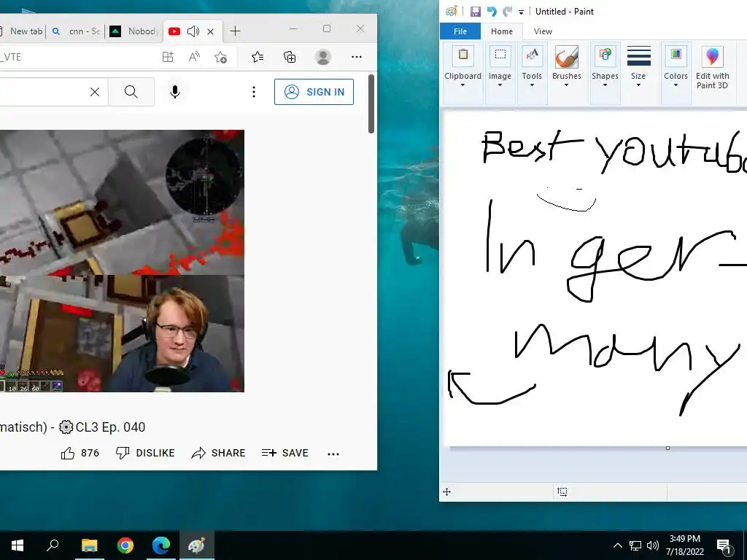Open more actions ellipsis under video
Screen dimensions: 747x560
coord(333,454)
